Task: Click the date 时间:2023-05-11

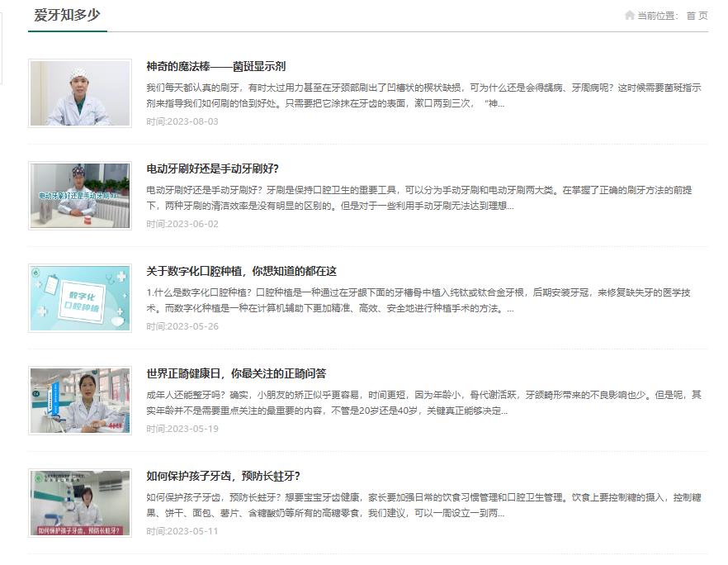Action: (x=182, y=532)
